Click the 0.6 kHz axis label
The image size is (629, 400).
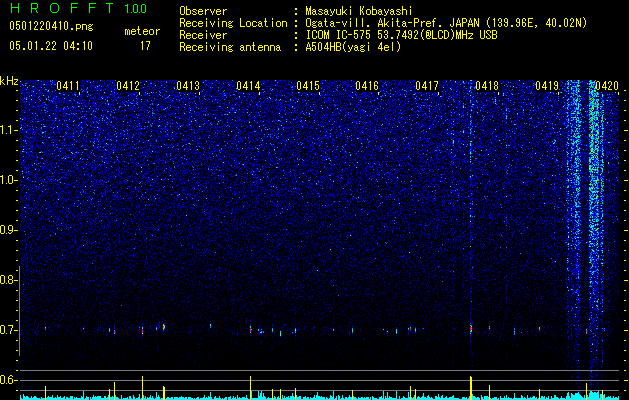(x=9, y=380)
